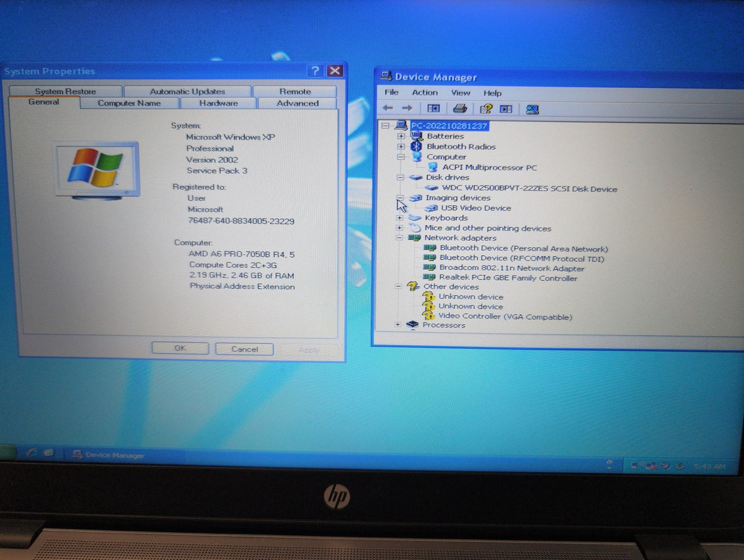
Task: Collapse the Imaging devices node
Action: tap(400, 198)
